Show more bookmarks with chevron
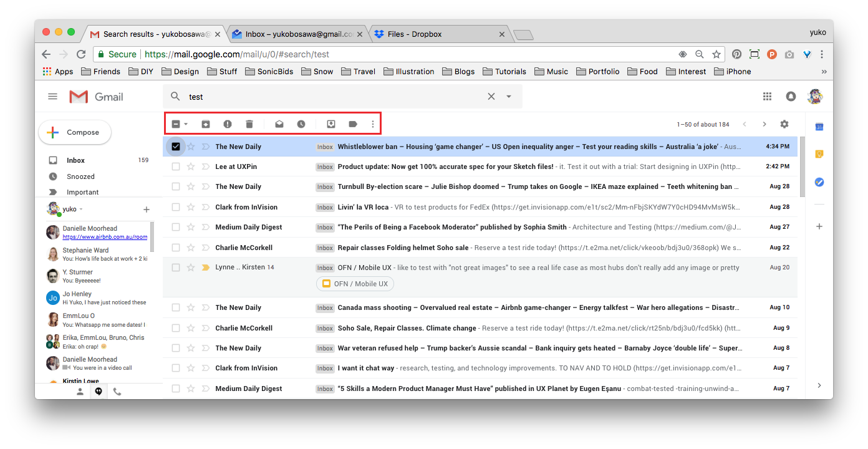The width and height of the screenshot is (868, 449). (x=824, y=72)
